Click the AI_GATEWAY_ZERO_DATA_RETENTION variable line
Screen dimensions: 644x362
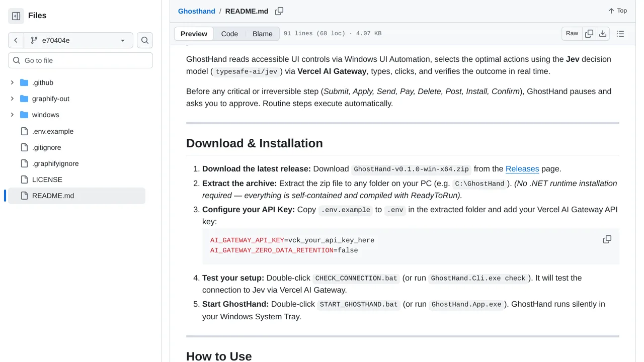(x=284, y=250)
